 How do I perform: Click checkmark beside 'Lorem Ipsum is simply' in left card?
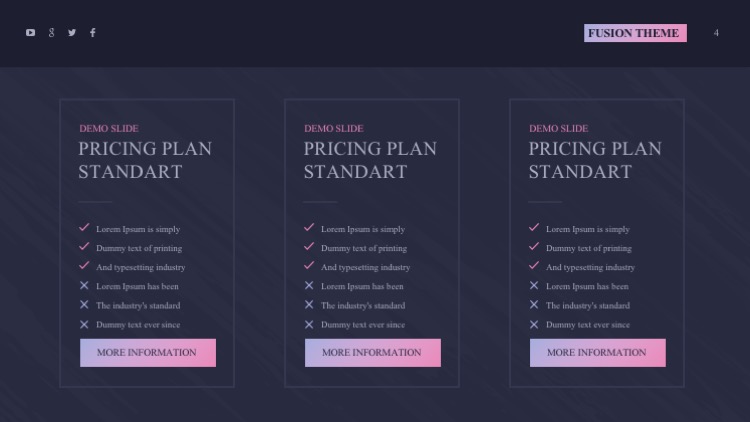tap(84, 228)
